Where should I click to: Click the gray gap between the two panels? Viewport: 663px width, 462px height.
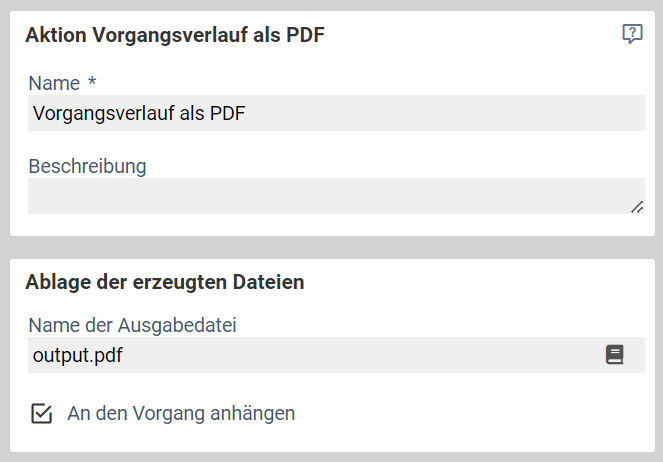(332, 247)
